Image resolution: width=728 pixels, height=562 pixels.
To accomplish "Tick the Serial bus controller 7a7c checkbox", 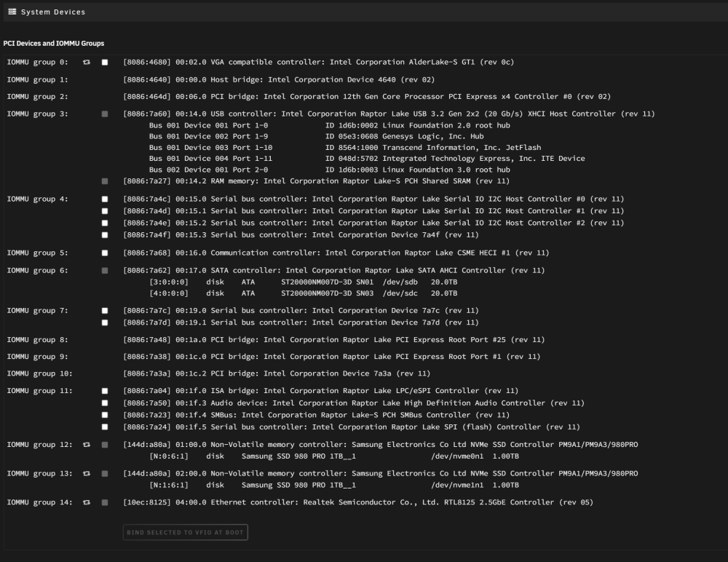I will coord(105,311).
